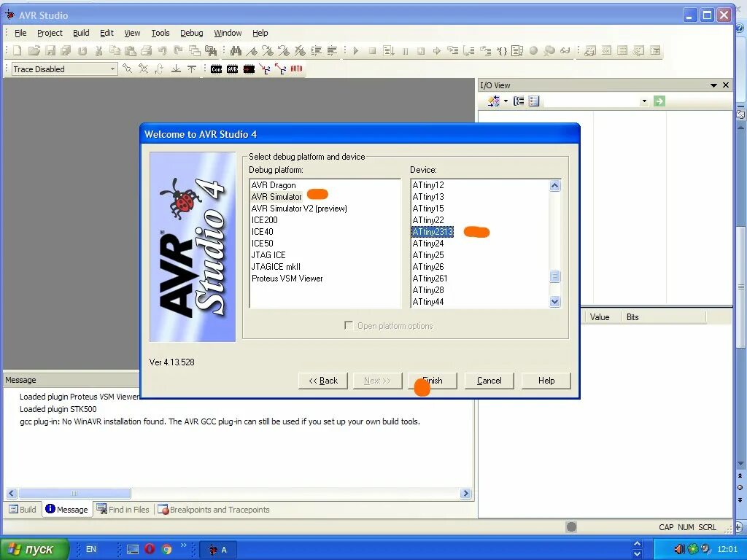This screenshot has height=560, width=747.
Task: Expand the I/O View search combo box
Action: (x=644, y=101)
